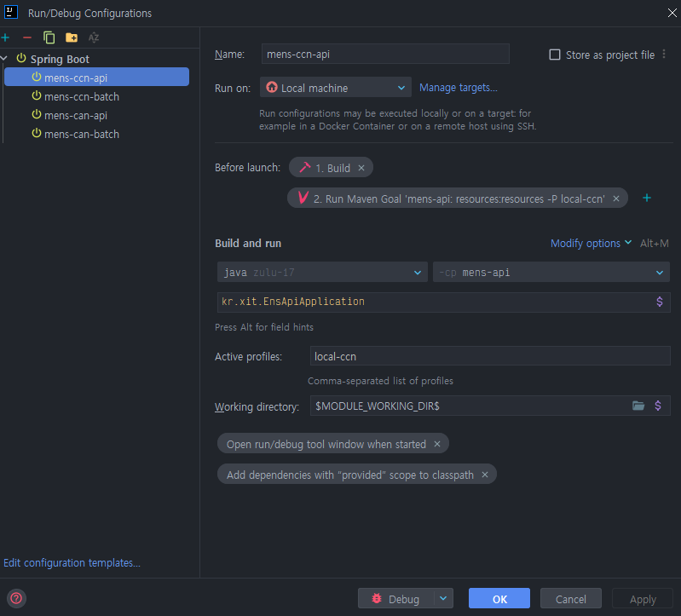Click the insert macros icon in main class field

(659, 302)
